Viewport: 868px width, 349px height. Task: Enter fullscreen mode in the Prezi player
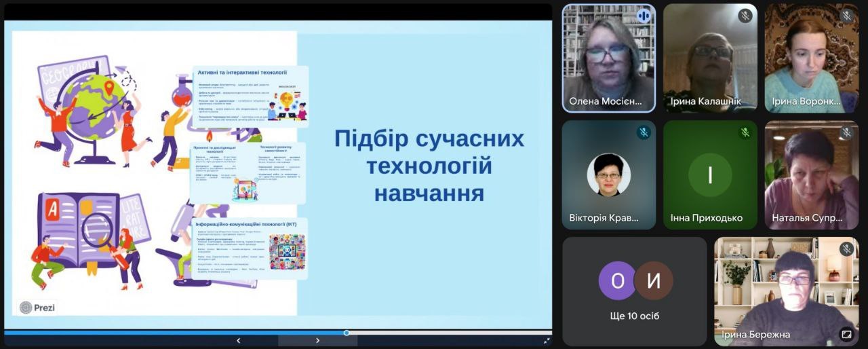click(547, 341)
